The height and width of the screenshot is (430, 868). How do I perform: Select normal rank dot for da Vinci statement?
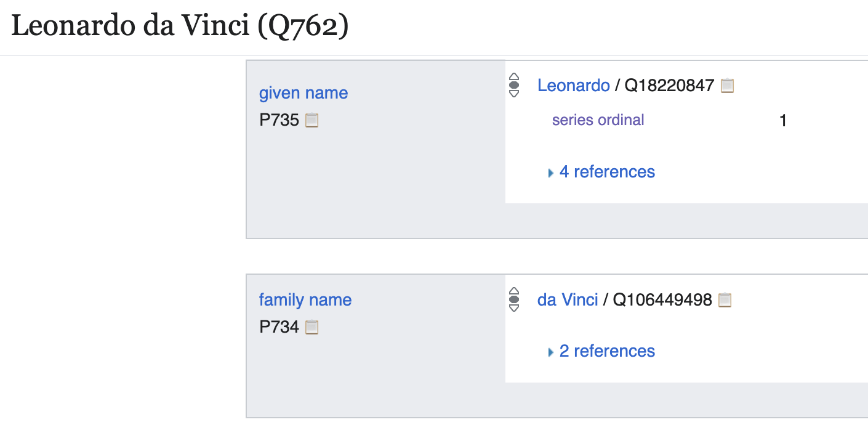point(515,299)
